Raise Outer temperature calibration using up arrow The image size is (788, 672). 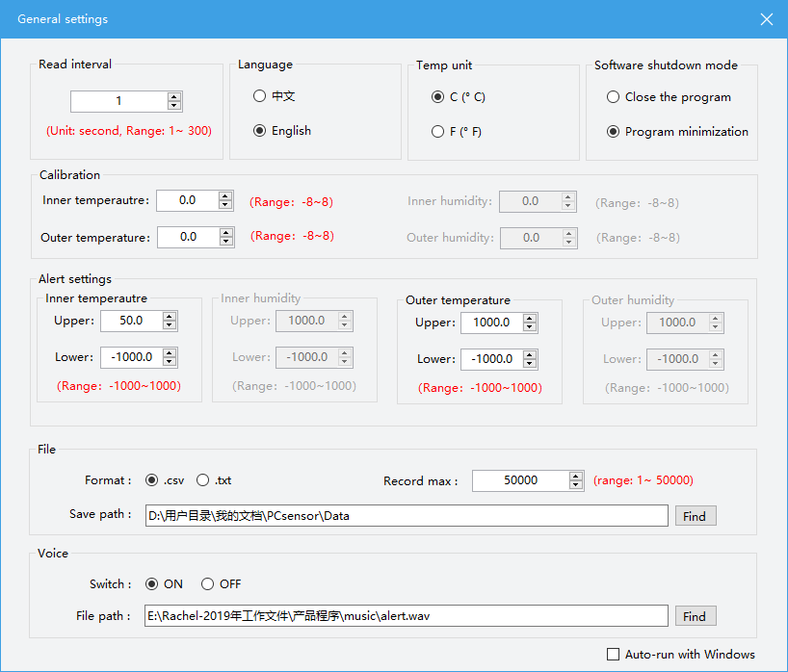(x=226, y=233)
